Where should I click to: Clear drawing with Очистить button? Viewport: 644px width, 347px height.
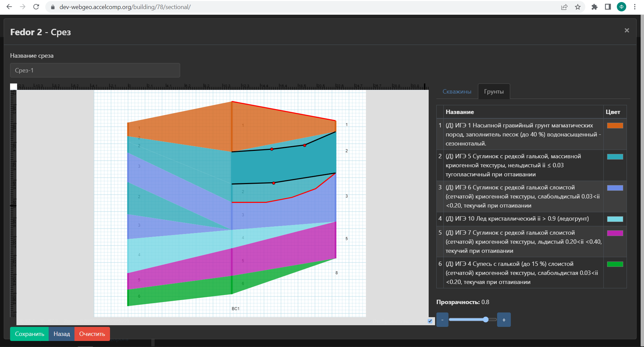click(x=92, y=334)
